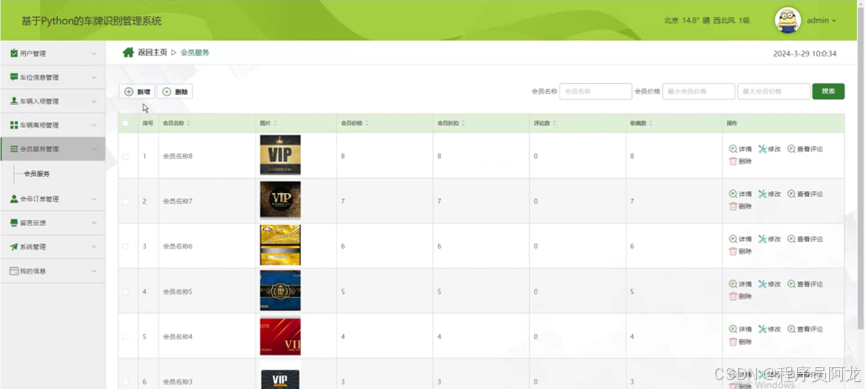
Task: Click the green 搜索 search button
Action: click(x=828, y=91)
